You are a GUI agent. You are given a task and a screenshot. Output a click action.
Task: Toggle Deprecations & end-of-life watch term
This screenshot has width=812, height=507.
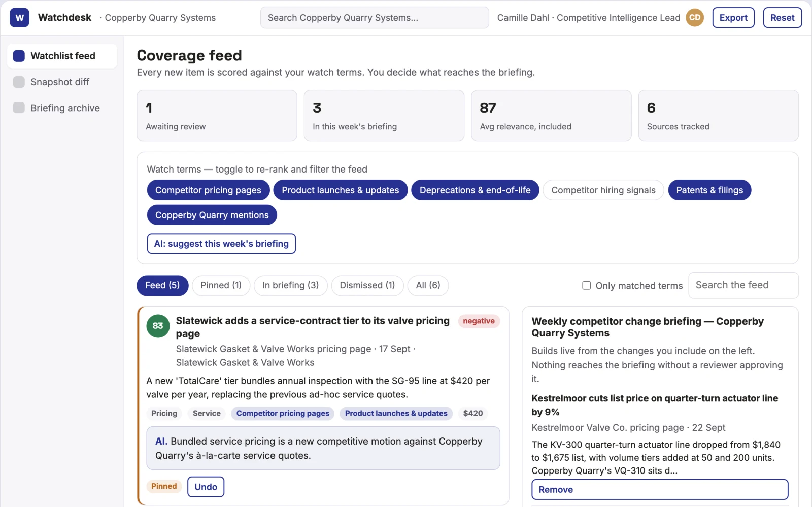point(475,190)
